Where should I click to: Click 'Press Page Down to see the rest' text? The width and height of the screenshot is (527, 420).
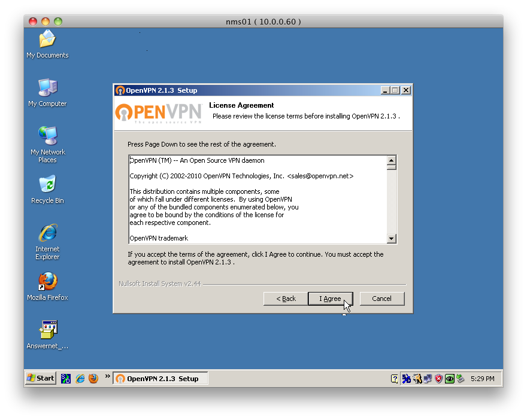tap(202, 144)
